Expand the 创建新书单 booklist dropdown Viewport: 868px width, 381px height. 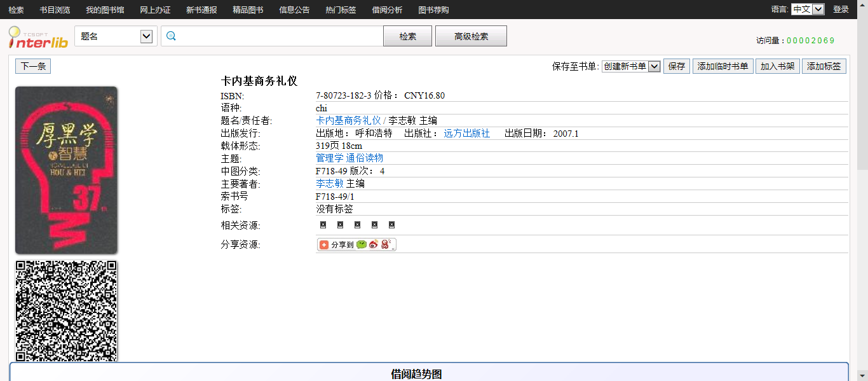(654, 66)
